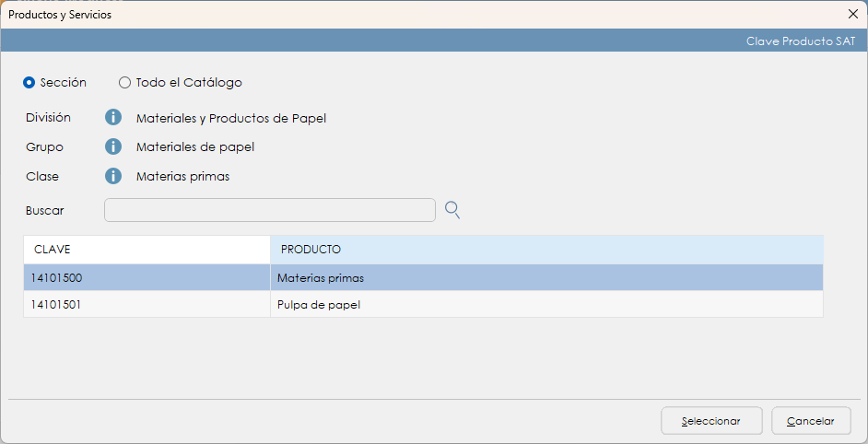Click the Materias primas class value text
The height and width of the screenshot is (444, 868).
[x=182, y=176]
